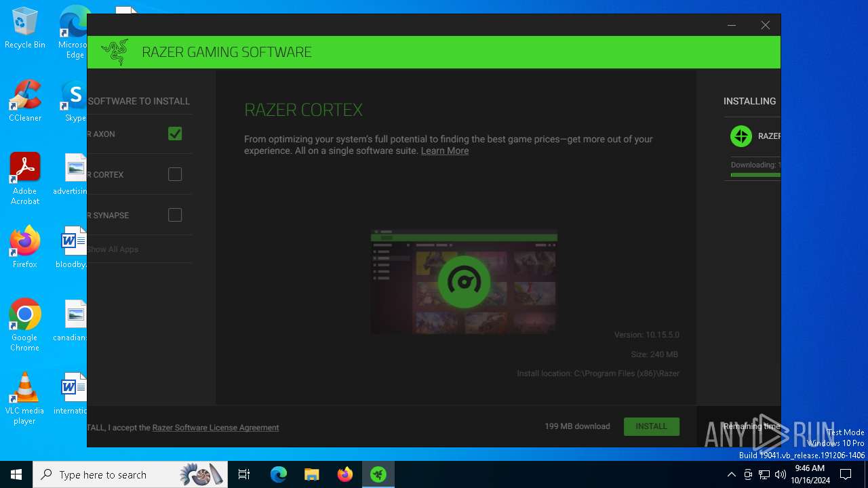Click the green Razer icon in Installing panel

click(741, 136)
